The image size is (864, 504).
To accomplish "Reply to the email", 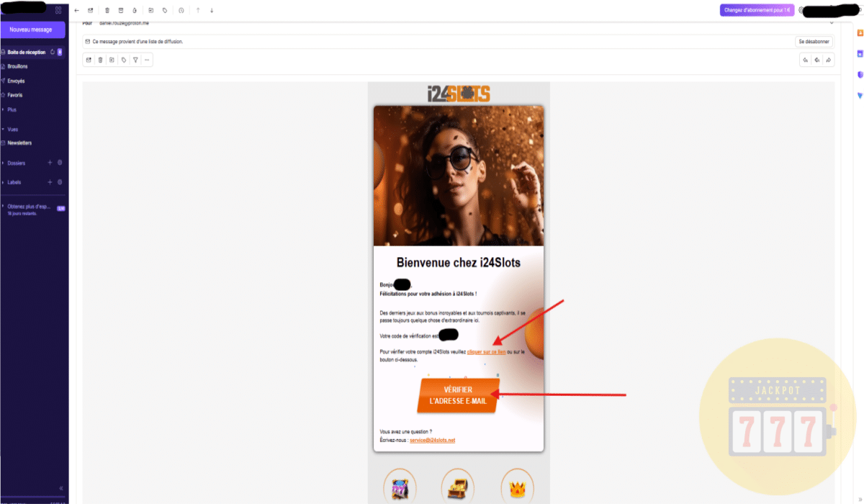I will click(806, 60).
